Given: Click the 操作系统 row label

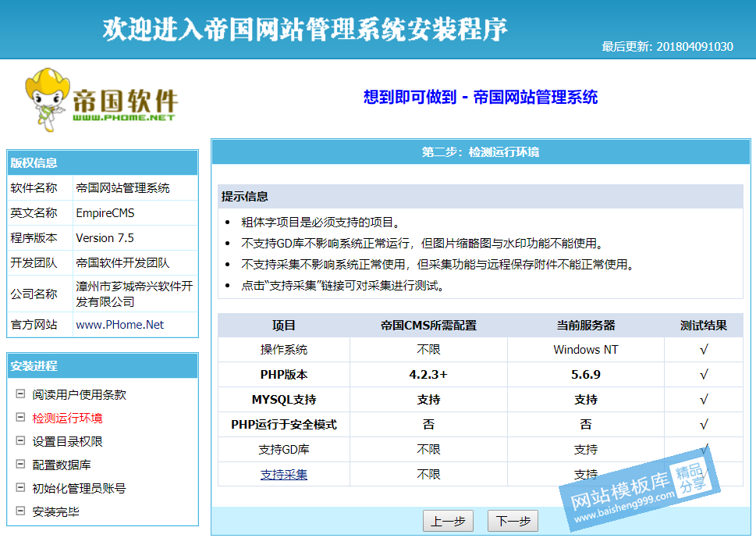Looking at the screenshot, I should click(x=284, y=349).
